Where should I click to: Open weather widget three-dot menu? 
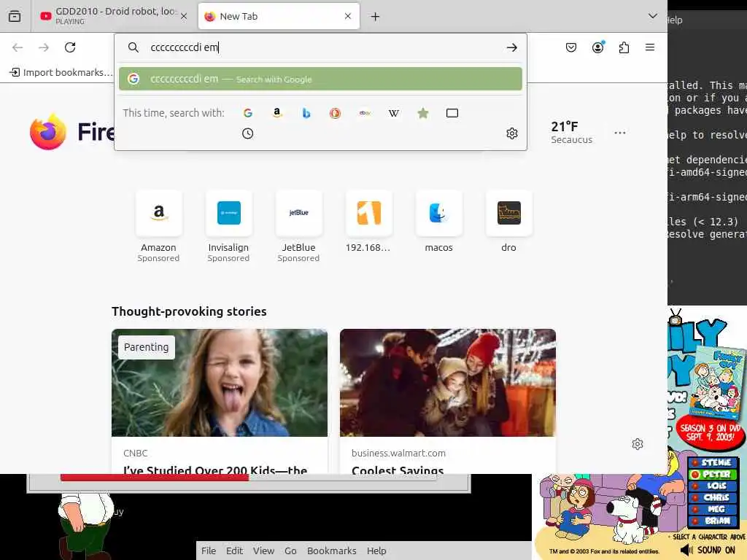pyautogui.click(x=620, y=133)
